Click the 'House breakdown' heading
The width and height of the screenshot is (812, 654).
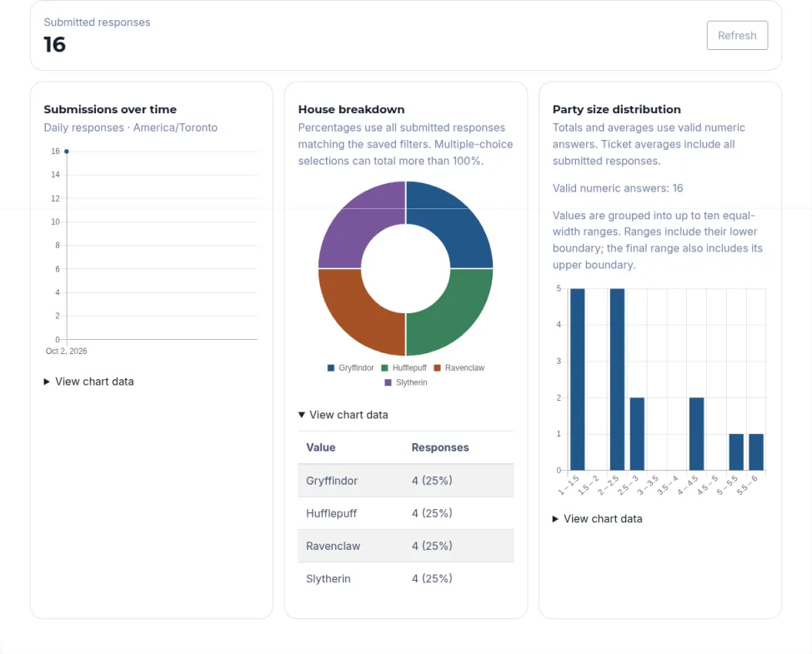point(351,109)
